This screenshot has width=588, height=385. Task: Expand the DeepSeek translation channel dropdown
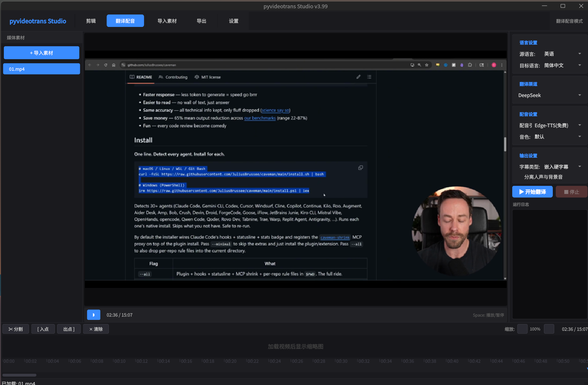(x=550, y=95)
